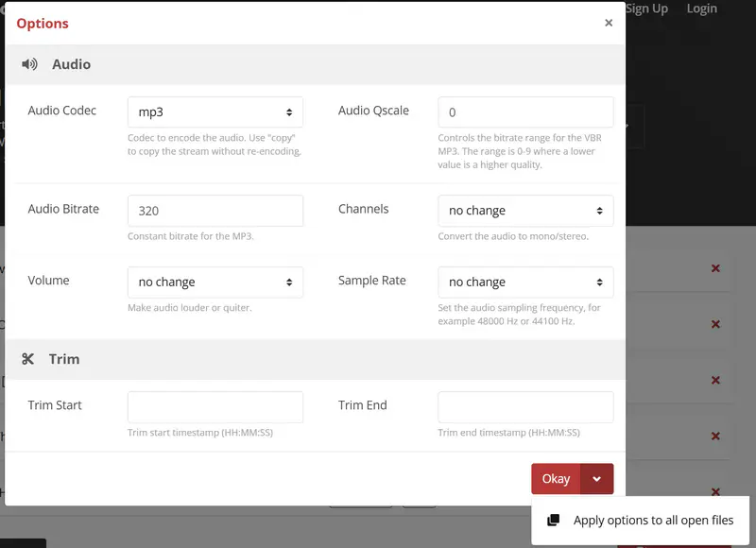Remove the first file using its red X
The image size is (756, 548).
(715, 268)
